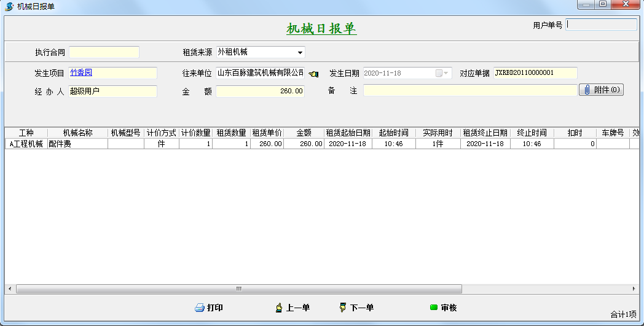Viewport: 644px width, 326px height.
Task: Click the 金额 field showing 260.00
Action: click(260, 91)
